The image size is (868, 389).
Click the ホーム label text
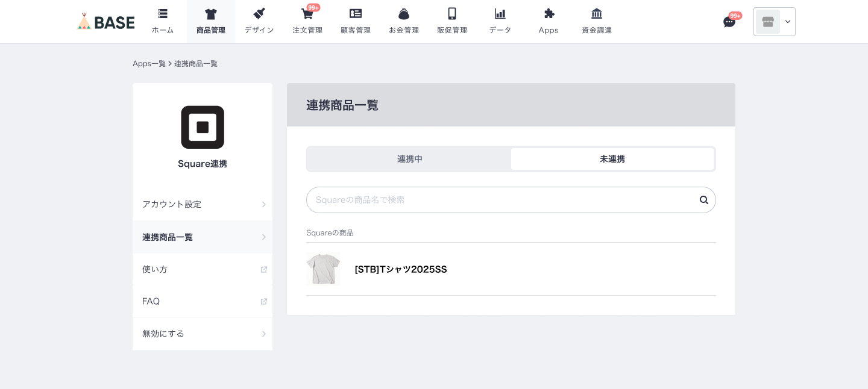[163, 30]
